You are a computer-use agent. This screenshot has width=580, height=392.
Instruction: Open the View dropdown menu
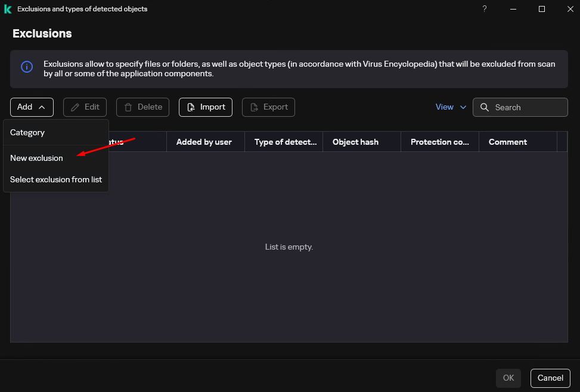pos(445,107)
